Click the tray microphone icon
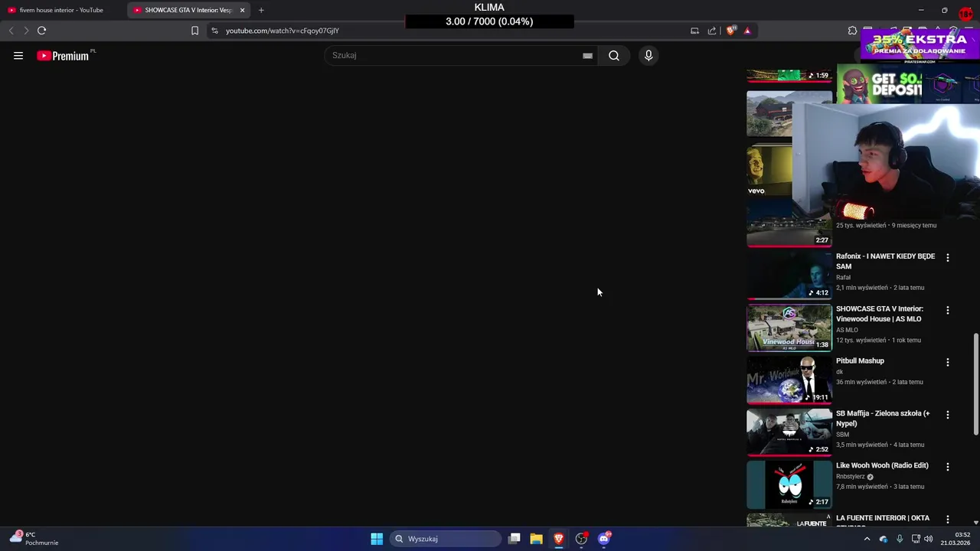980x551 pixels. coord(900,539)
